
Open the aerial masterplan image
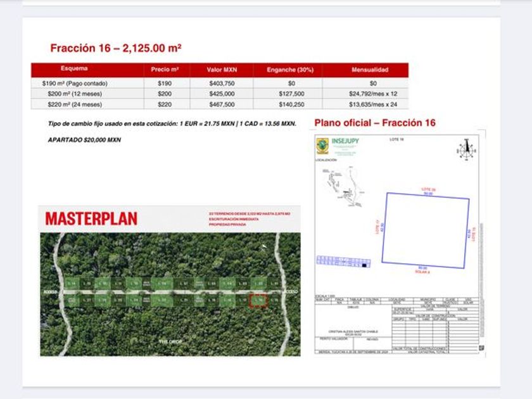pyautogui.click(x=170, y=294)
